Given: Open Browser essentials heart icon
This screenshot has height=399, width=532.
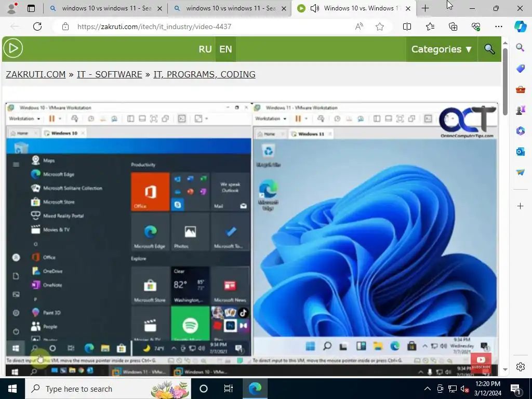Looking at the screenshot, I should coord(476,26).
